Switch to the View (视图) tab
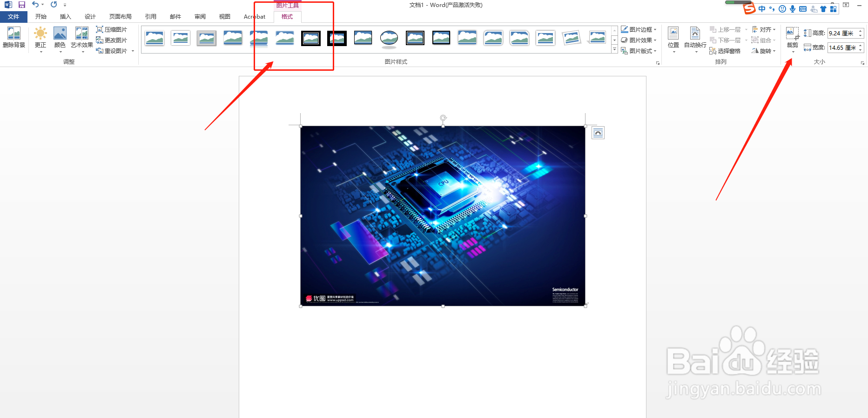Screen dimensions: 868x418 (225, 17)
